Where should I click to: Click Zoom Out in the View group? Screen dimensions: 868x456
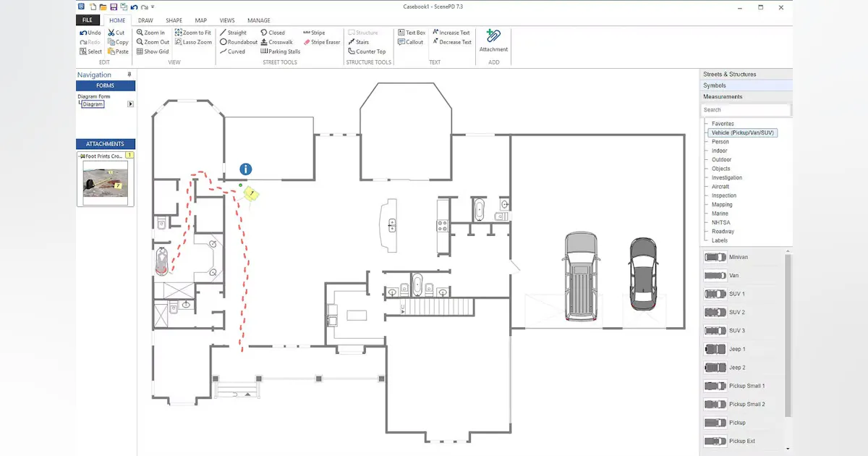(x=153, y=42)
